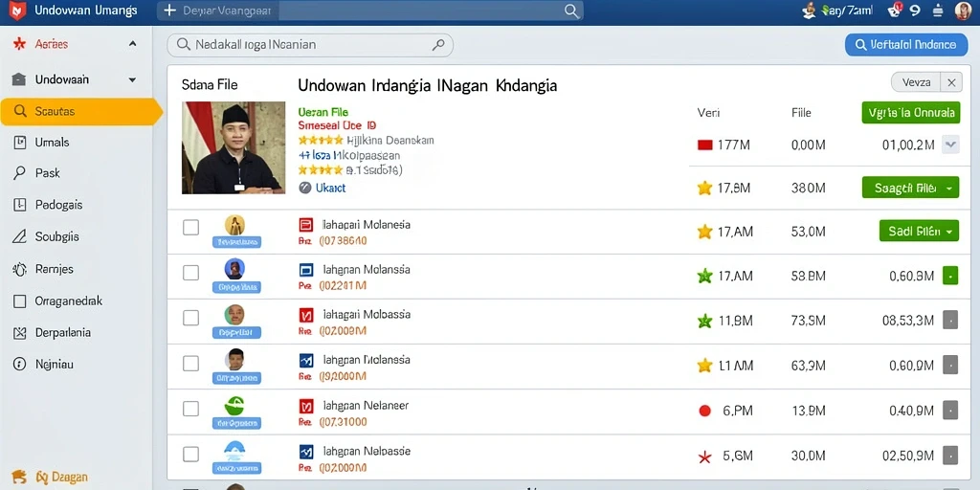Screen dimensions: 980x490
Task: Tick the checkbox for row (92000M
Action: click(x=190, y=363)
